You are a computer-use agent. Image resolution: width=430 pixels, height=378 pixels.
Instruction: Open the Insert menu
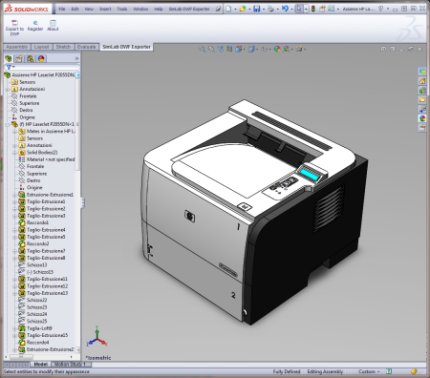[x=105, y=9]
